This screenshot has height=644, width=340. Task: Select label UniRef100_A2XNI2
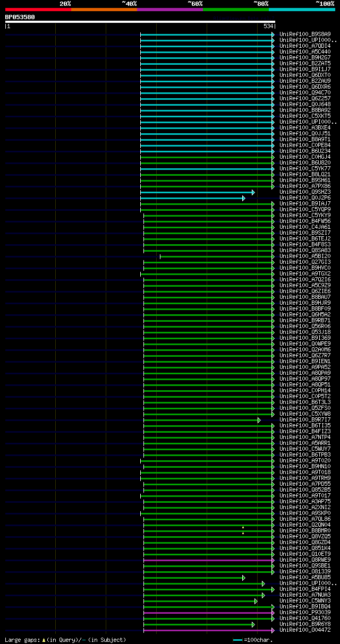[x=305, y=508]
